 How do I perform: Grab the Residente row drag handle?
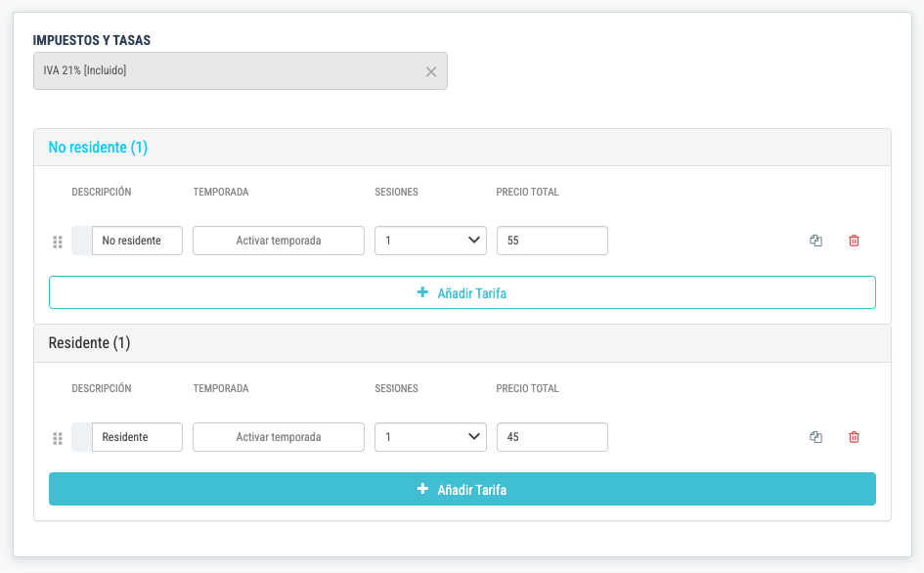58,438
